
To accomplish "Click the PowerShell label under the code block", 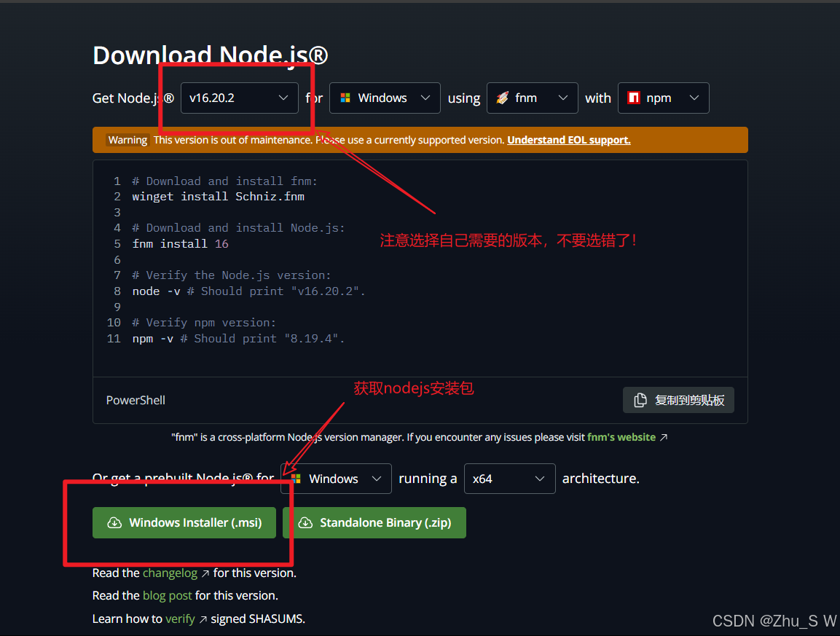I will click(x=136, y=400).
